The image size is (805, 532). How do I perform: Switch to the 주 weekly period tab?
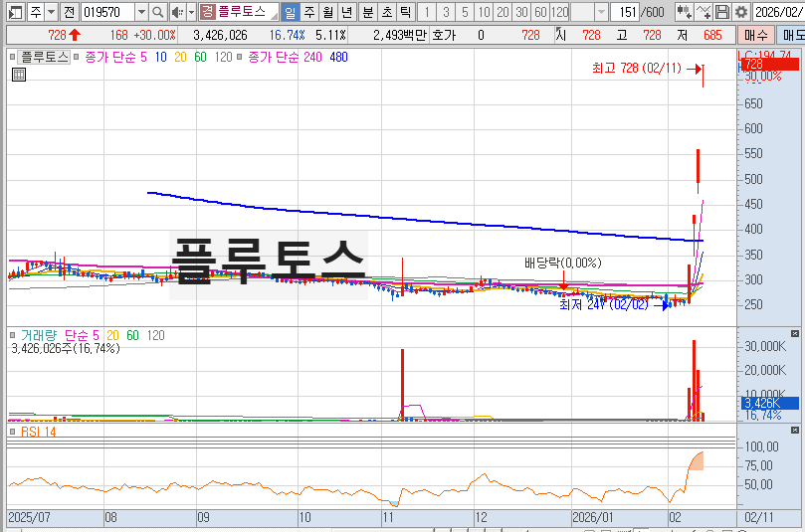[x=309, y=12]
